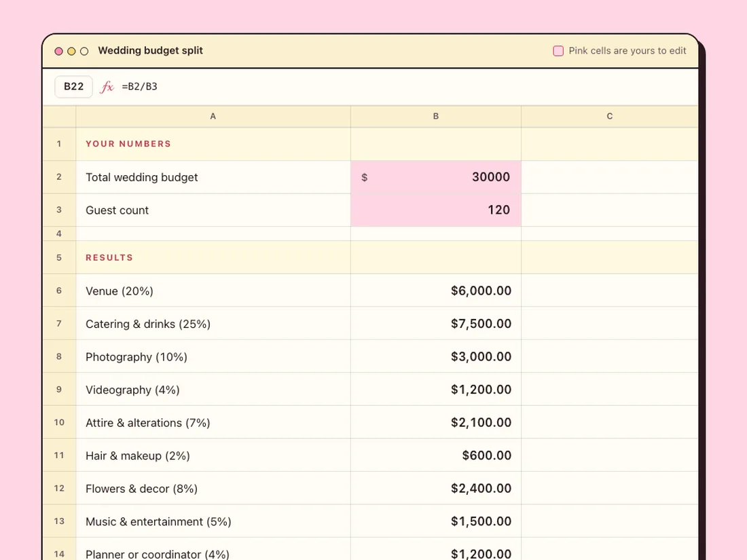The height and width of the screenshot is (560, 747).
Task: Select the $6,000.00 venue value
Action: point(436,291)
